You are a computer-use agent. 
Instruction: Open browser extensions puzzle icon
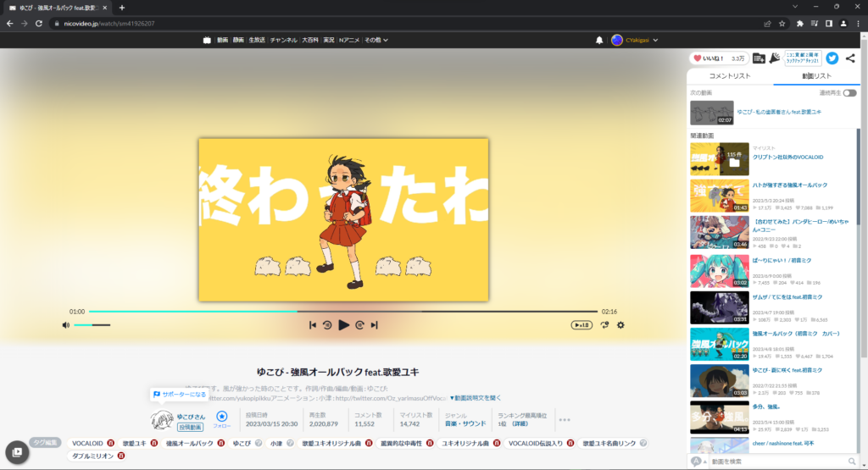(x=799, y=24)
